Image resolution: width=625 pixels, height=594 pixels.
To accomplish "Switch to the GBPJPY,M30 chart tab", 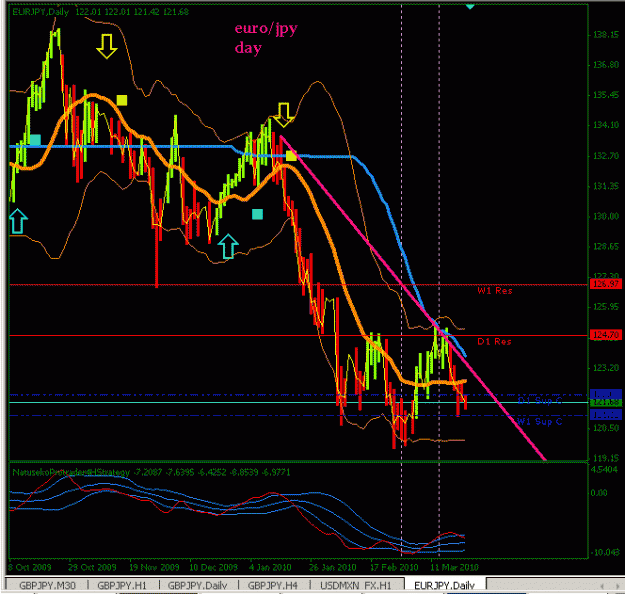I will pos(47,585).
